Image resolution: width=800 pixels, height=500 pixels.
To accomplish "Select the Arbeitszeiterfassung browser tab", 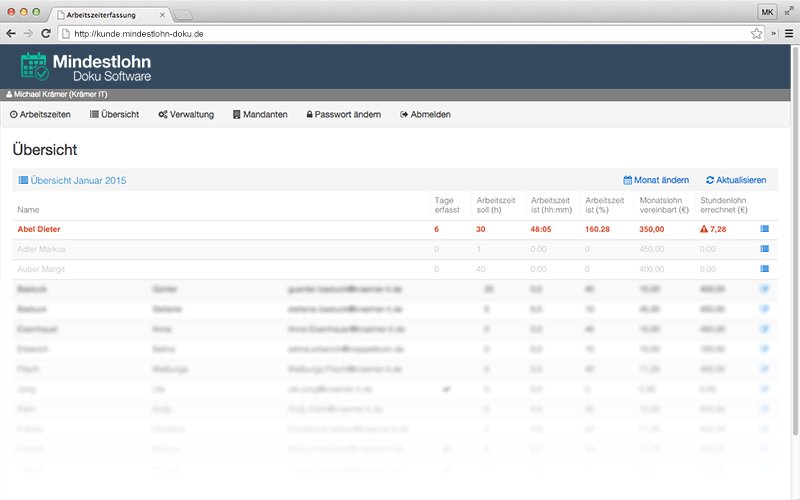I will click(x=109, y=15).
